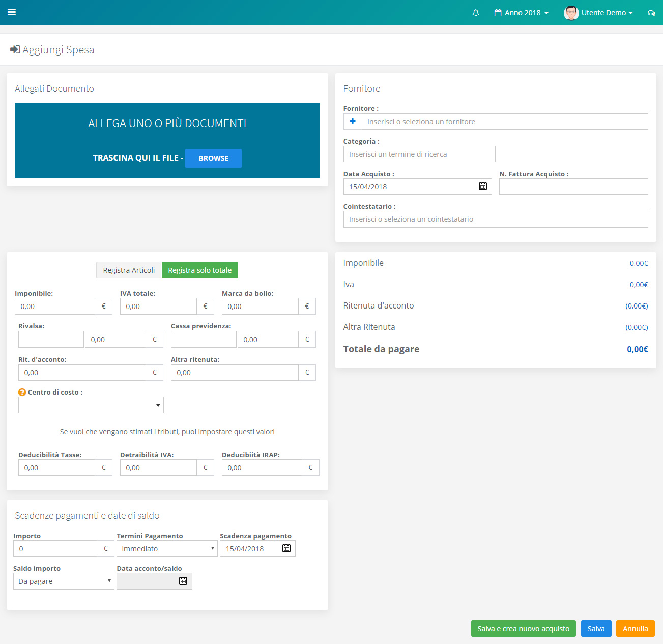
Task: Click the IVA totale amount field
Action: (x=158, y=306)
